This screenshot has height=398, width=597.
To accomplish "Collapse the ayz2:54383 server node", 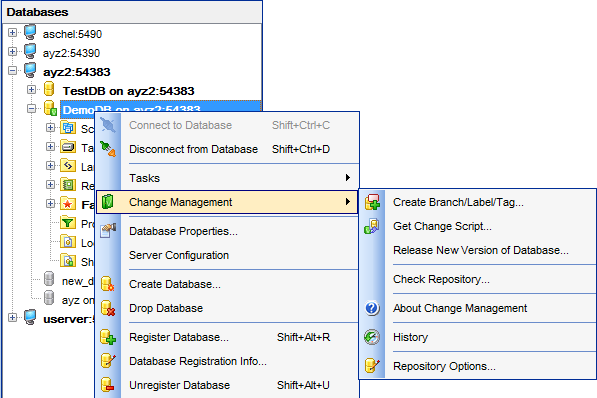I will tap(12, 70).
